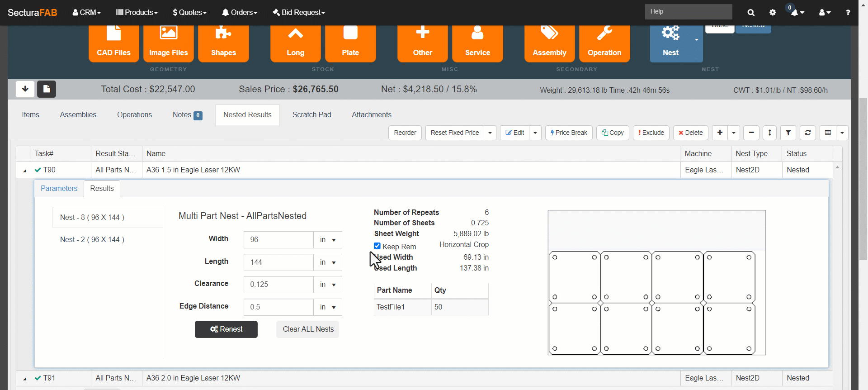Click the Clearance input field
Viewport: 868px width, 390px height.
[x=278, y=285]
